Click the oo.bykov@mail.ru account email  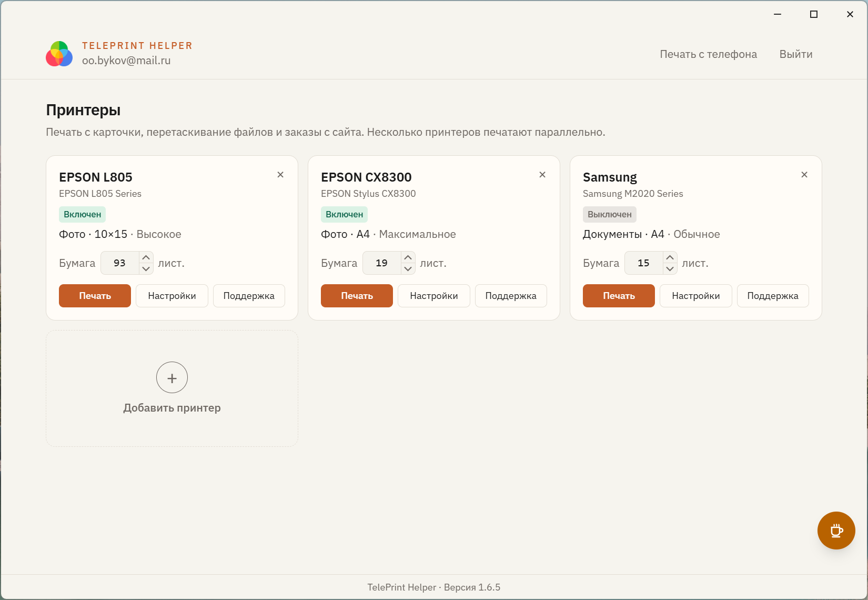pos(126,61)
